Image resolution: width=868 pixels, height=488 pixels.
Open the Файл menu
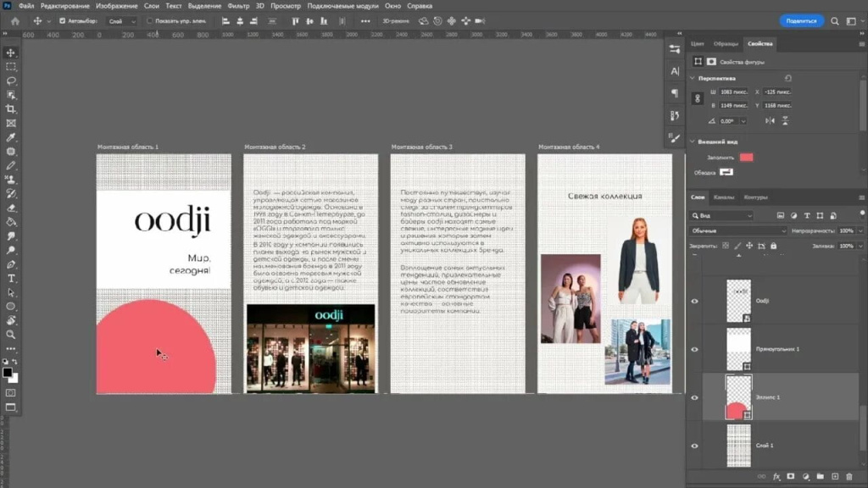pos(26,6)
